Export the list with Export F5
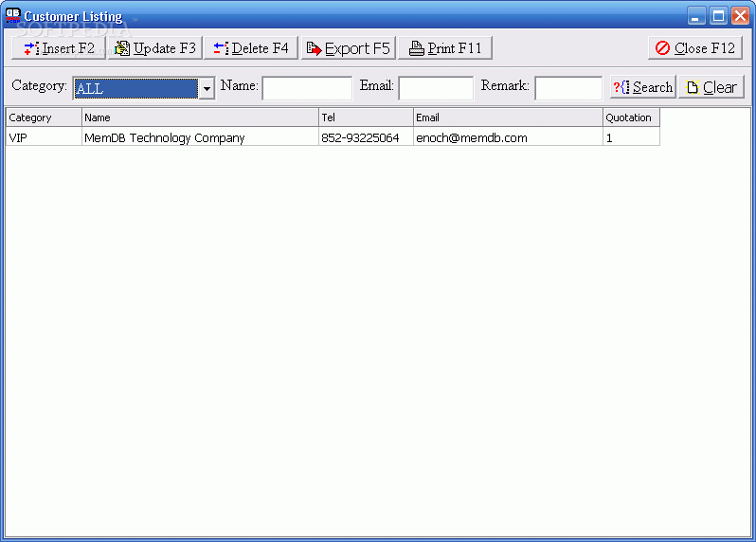 (x=348, y=48)
